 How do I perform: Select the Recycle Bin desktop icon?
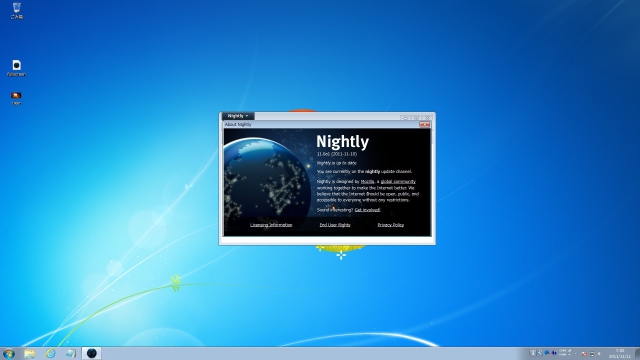tap(16, 11)
